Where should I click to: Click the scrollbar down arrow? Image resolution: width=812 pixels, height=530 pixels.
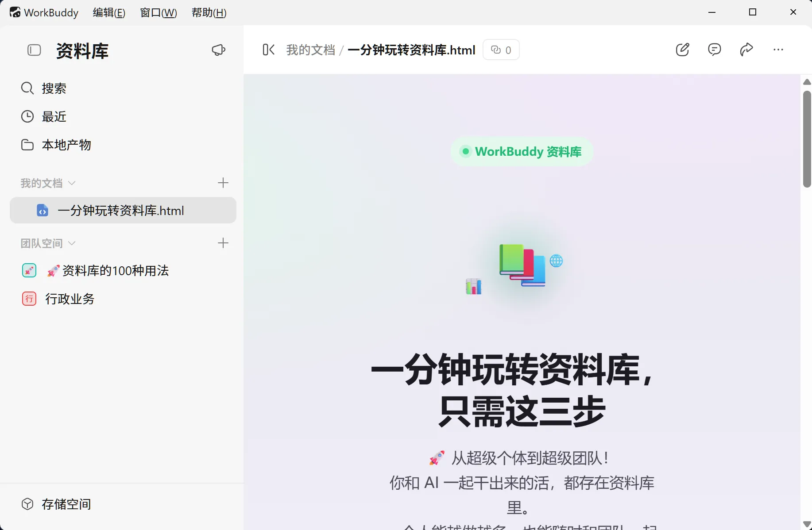pos(807,524)
